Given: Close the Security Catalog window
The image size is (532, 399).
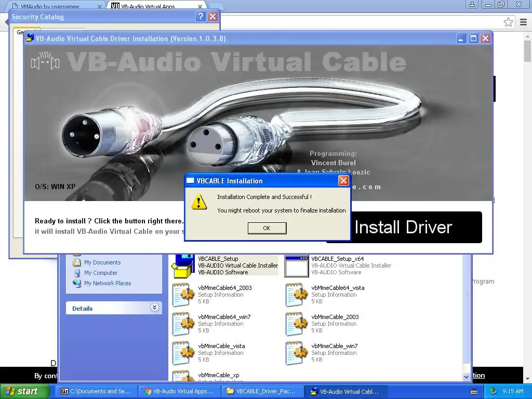Looking at the screenshot, I should click(212, 17).
